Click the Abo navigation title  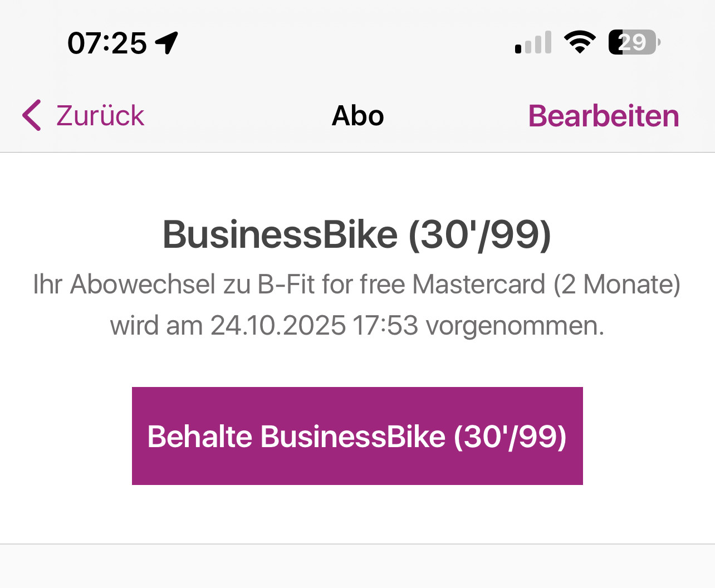[x=357, y=116]
